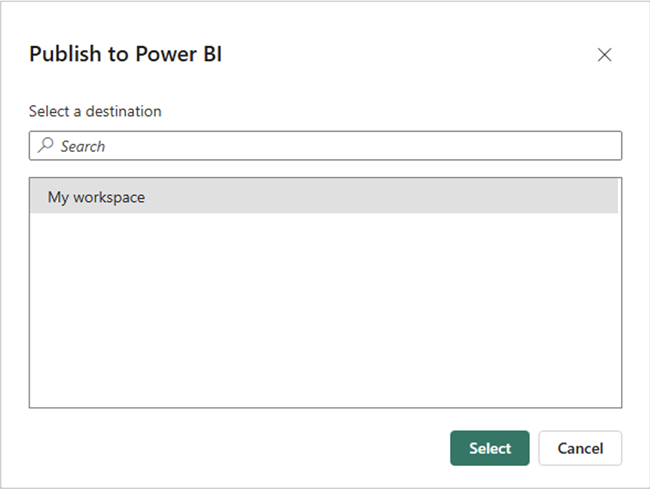Click the Cancel button
The image size is (650, 489).
coord(580,448)
